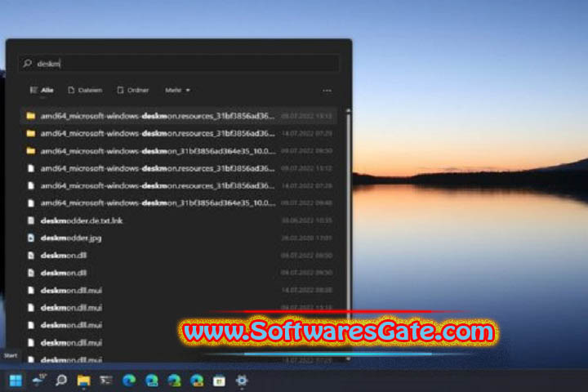588x392 pixels.
Task: Open the Settings gear on taskbar
Action: (242, 381)
